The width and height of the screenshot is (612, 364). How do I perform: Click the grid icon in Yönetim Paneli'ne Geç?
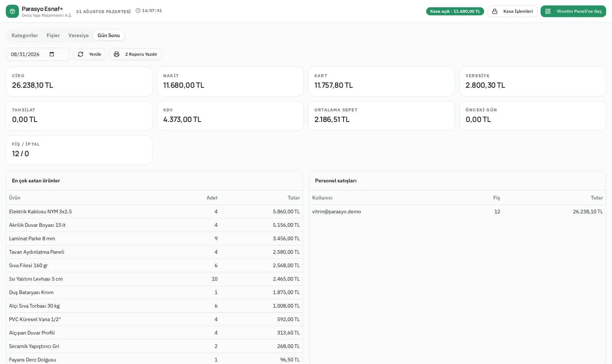coord(548,11)
